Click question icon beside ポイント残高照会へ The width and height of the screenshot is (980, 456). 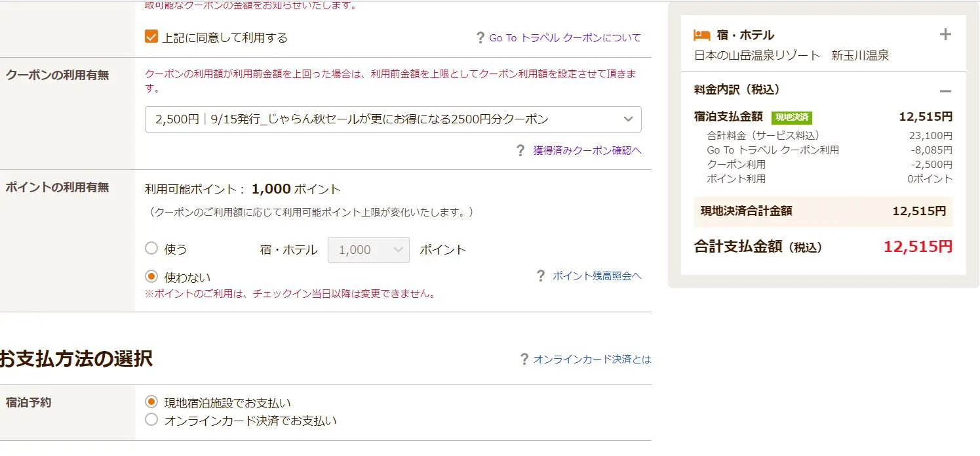[x=541, y=276]
